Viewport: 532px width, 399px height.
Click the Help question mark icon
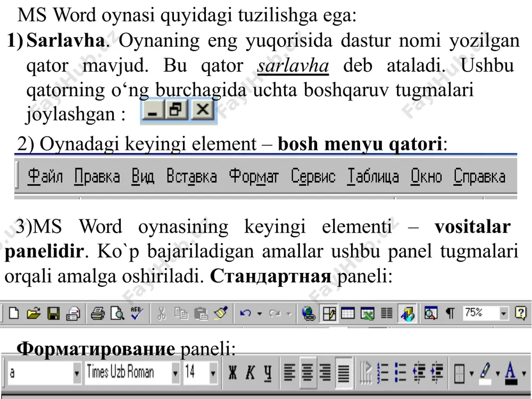pyautogui.click(x=520, y=313)
